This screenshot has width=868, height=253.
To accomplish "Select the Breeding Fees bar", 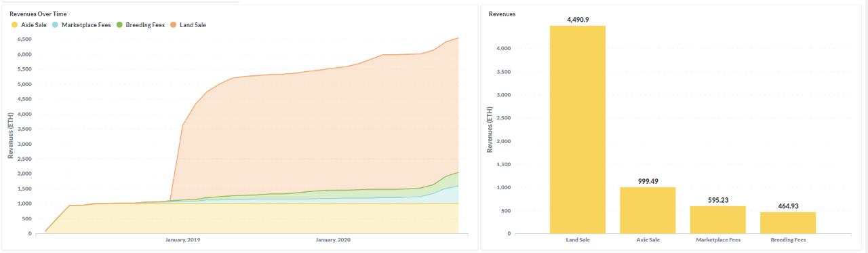I will click(788, 222).
